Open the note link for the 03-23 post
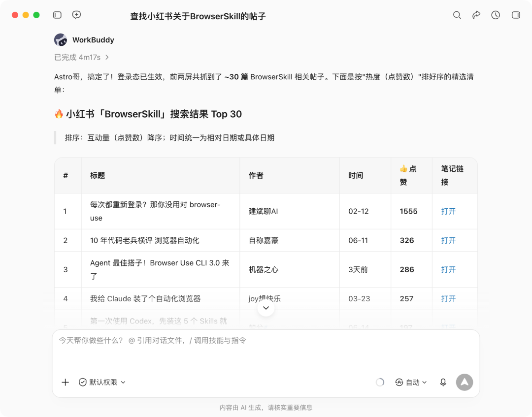Viewport: 532px width, 417px height. (x=448, y=299)
